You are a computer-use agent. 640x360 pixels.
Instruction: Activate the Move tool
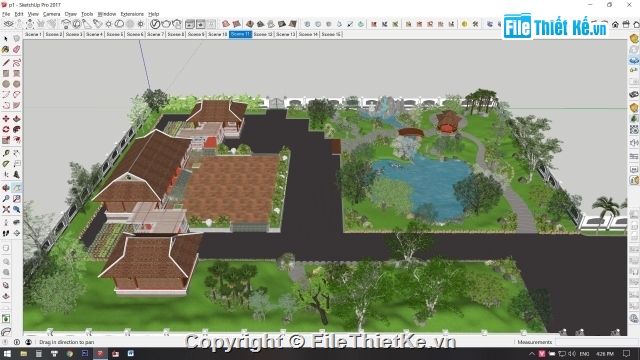pos(6,119)
